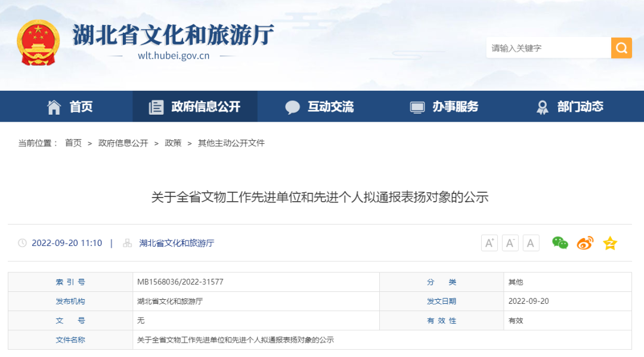Viewport: 644px width, 357px height.
Task: Click the 首页 breadcrumb link
Action: pyautogui.click(x=73, y=143)
